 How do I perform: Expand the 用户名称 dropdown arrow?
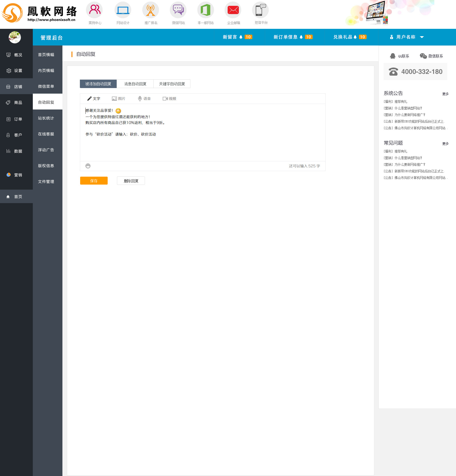coord(422,37)
